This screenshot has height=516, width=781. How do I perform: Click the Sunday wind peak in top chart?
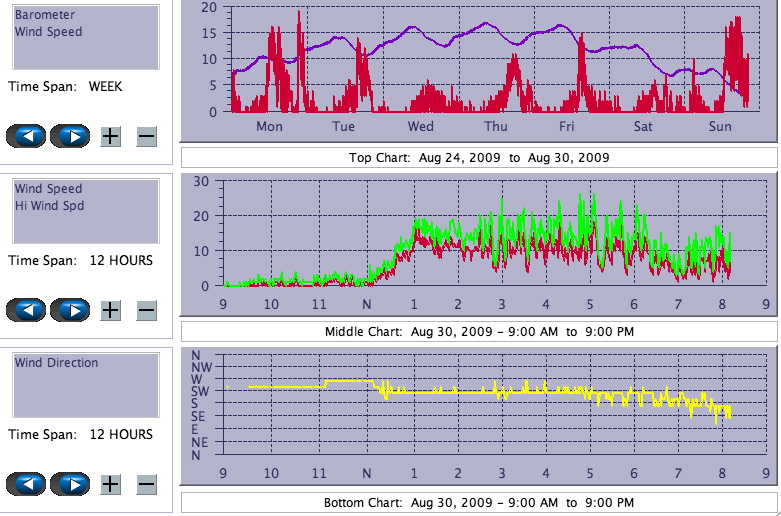pyautogui.click(x=738, y=20)
